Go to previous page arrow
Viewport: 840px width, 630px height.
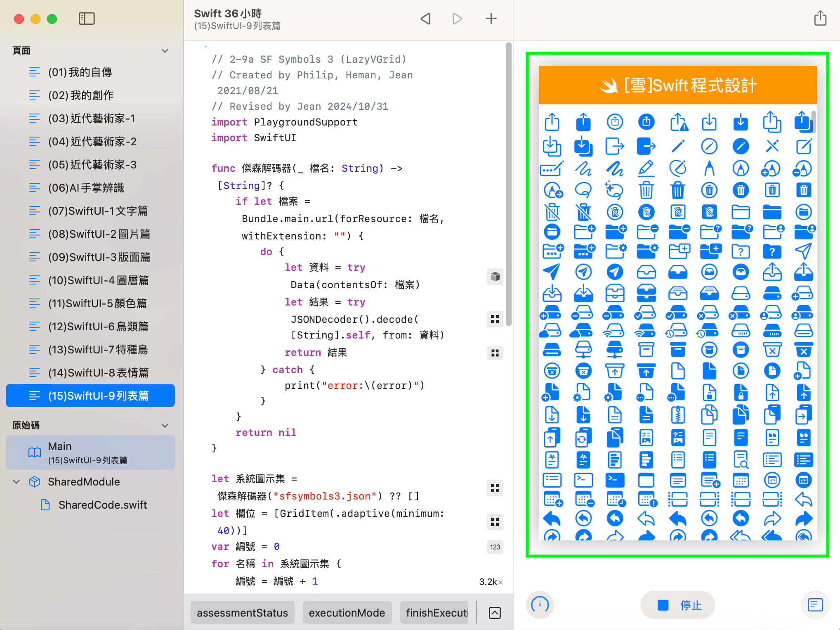pos(426,19)
